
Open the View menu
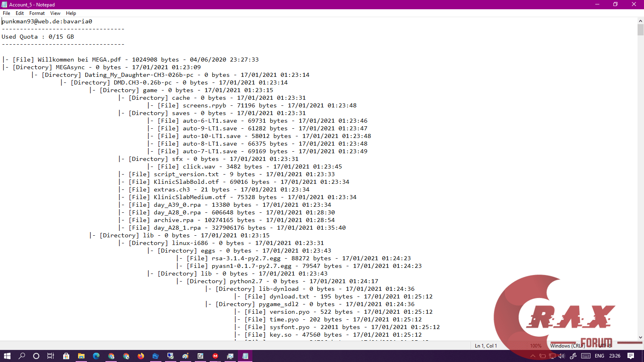click(x=56, y=13)
